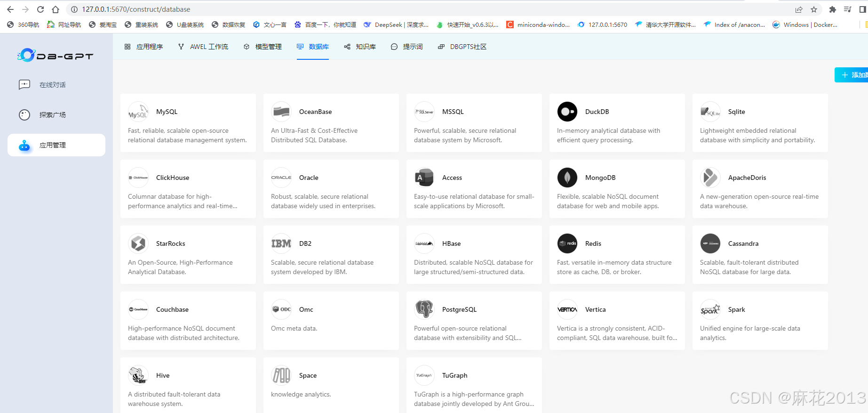Click the browser forward arrow
The width and height of the screenshot is (868, 413).
(x=25, y=9)
